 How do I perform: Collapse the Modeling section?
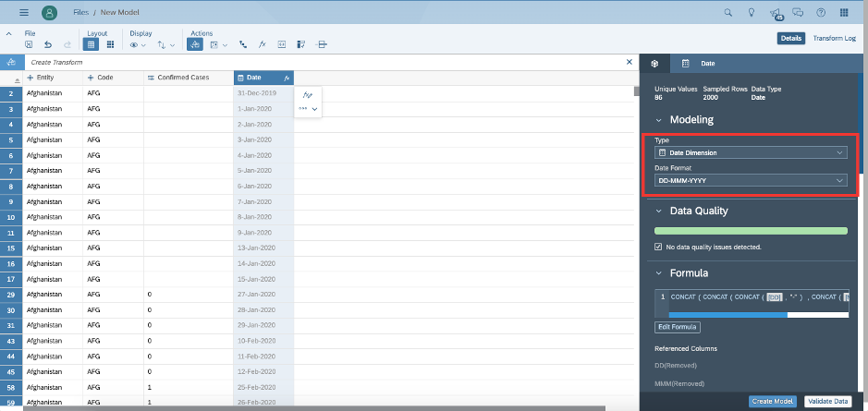pyautogui.click(x=658, y=120)
